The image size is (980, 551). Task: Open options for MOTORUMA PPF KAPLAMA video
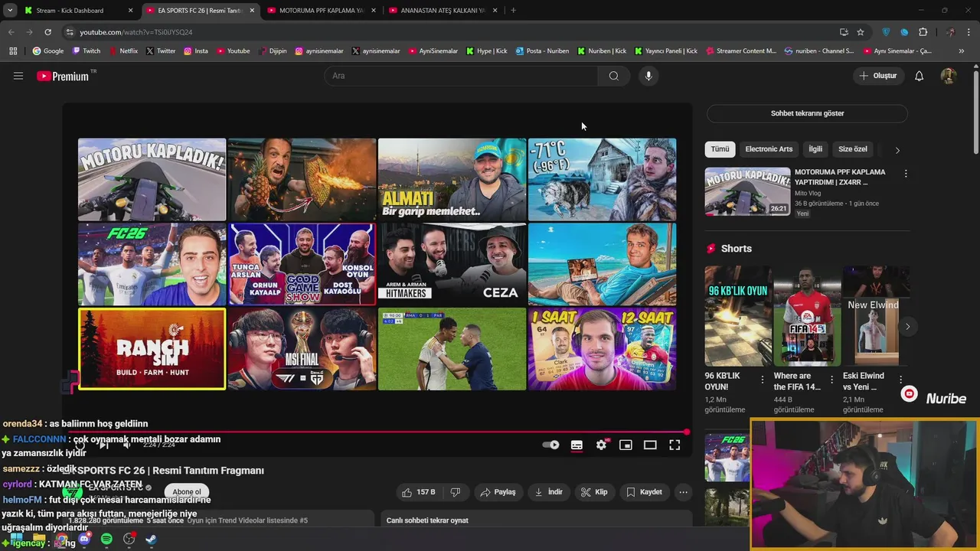[x=906, y=174]
